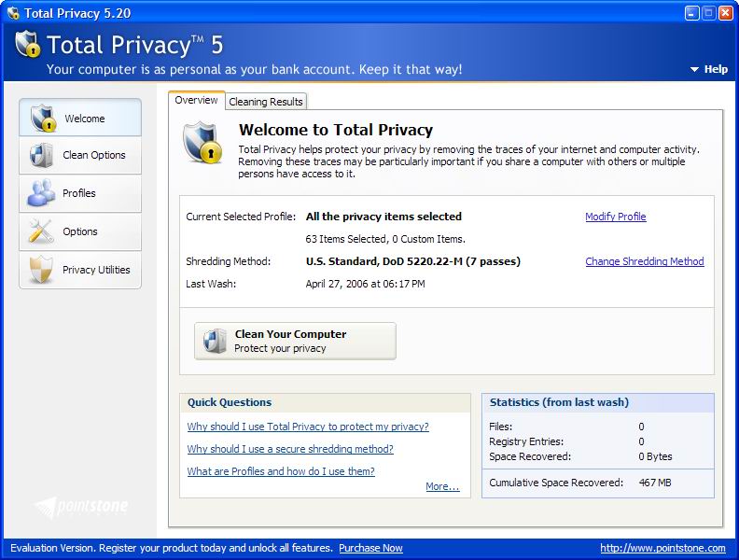Click the More... link in Quick Questions
Screen dimensions: 739x560
tap(442, 486)
